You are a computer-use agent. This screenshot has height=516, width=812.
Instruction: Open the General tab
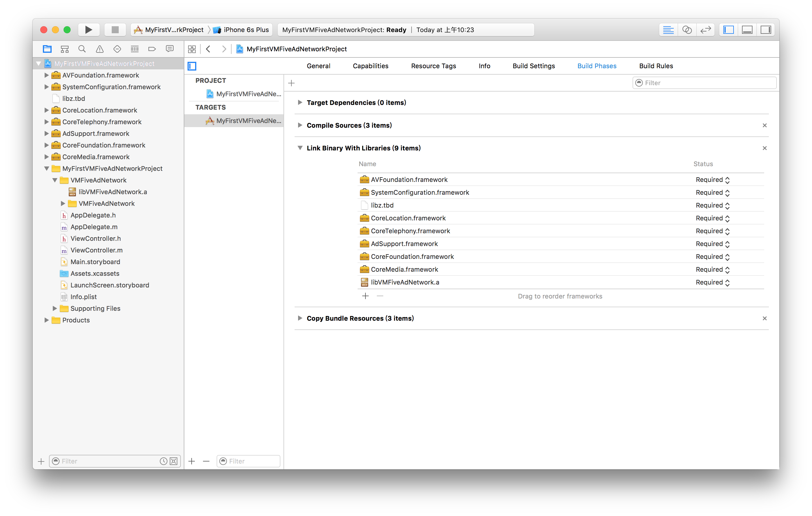[318, 66]
